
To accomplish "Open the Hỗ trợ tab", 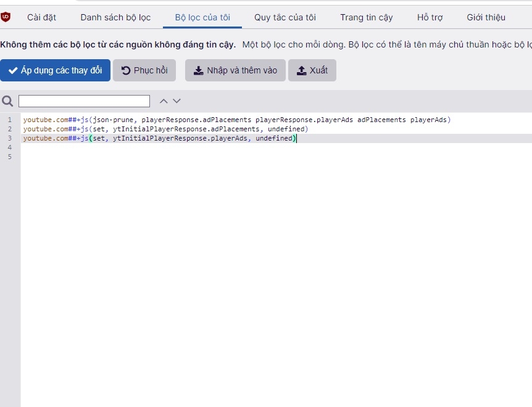I will 430,17.
